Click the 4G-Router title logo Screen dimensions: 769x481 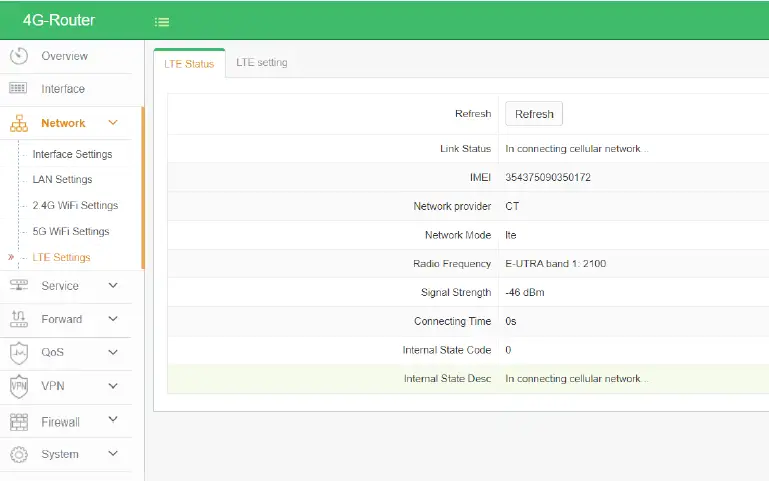pyautogui.click(x=59, y=20)
